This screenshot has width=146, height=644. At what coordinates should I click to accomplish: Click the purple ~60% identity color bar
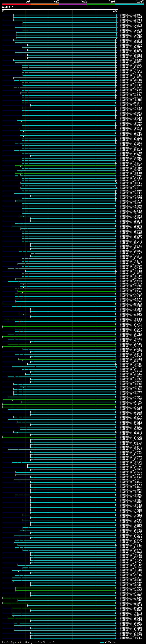[x=73, y=4]
